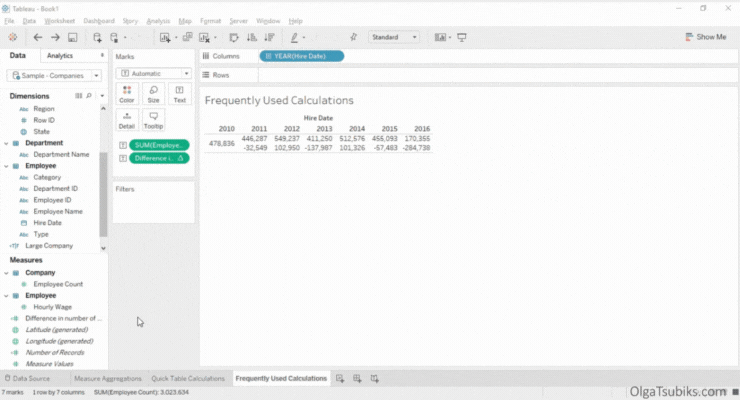740x400 pixels.
Task: Open the Analysis menu
Action: click(158, 20)
